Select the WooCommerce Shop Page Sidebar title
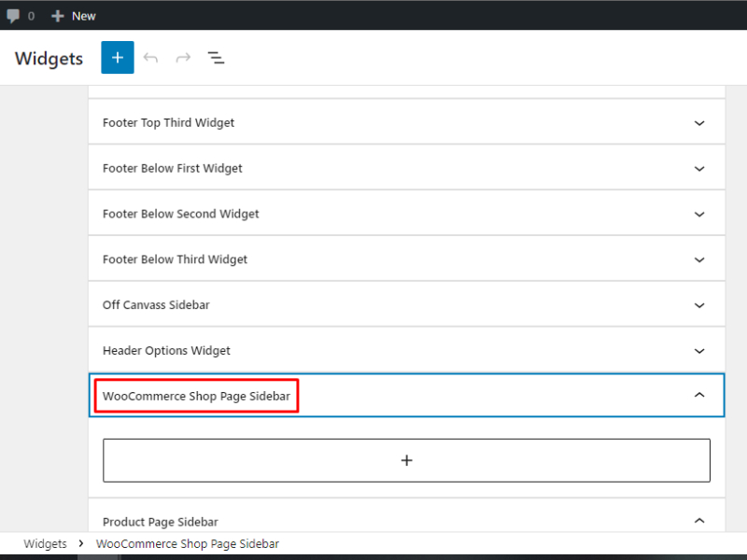747x560 pixels. pyautogui.click(x=196, y=397)
